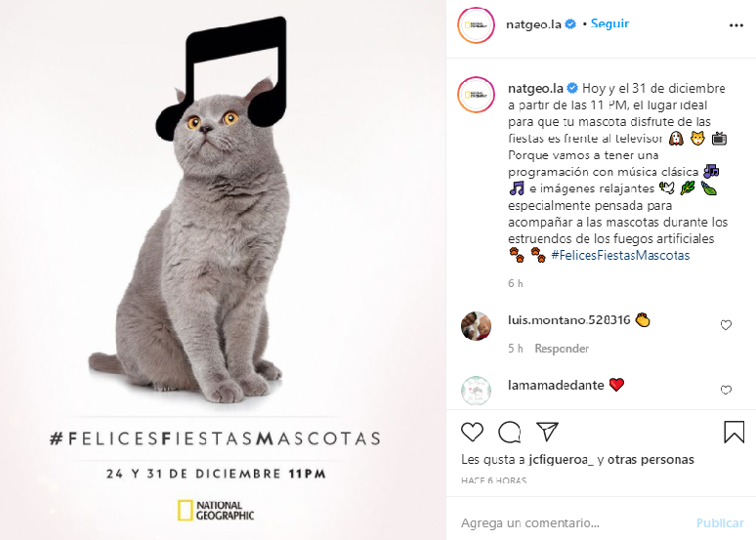
Task: Click the natgeo.la avatar beside caption
Action: (476, 95)
